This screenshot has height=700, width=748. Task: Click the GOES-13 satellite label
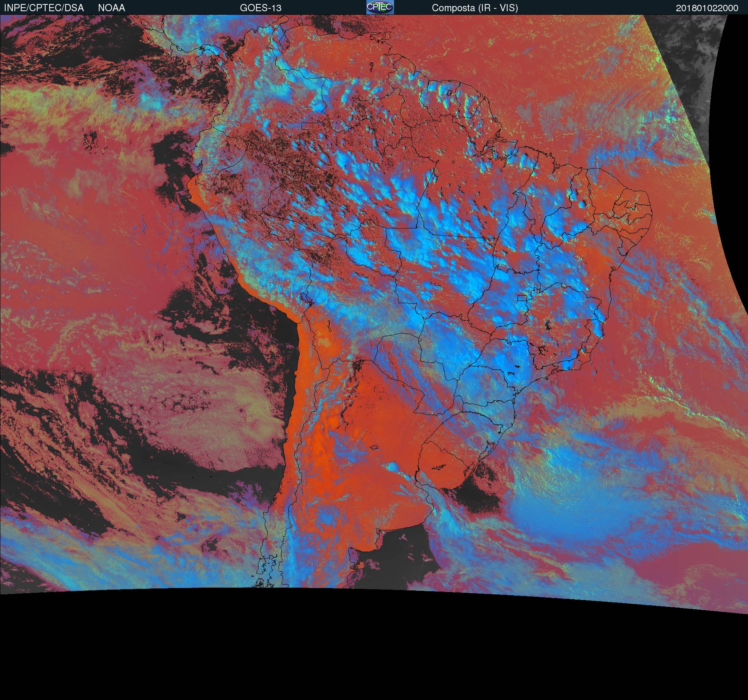261,8
